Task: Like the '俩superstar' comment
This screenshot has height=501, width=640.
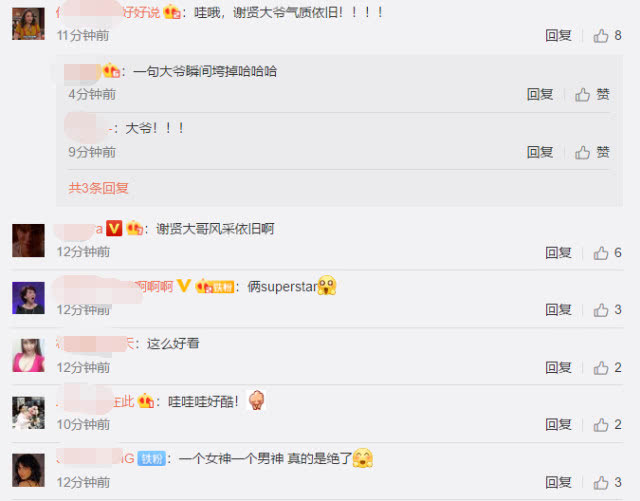Action: tap(607, 310)
